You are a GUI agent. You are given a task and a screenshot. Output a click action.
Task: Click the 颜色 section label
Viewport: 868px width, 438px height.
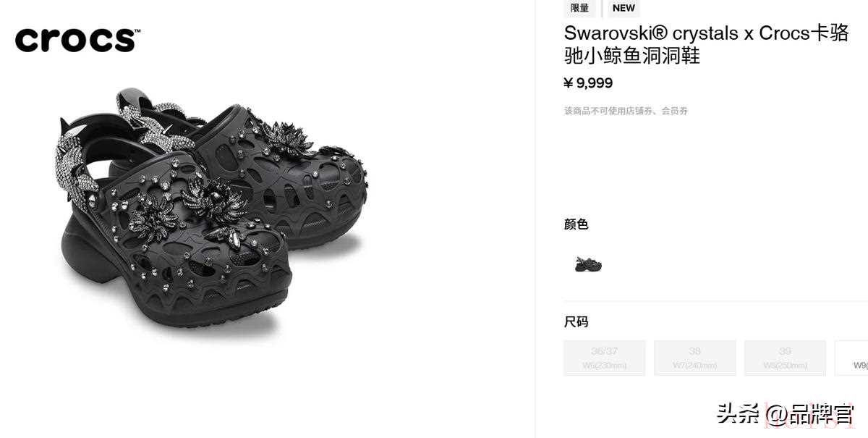576,224
